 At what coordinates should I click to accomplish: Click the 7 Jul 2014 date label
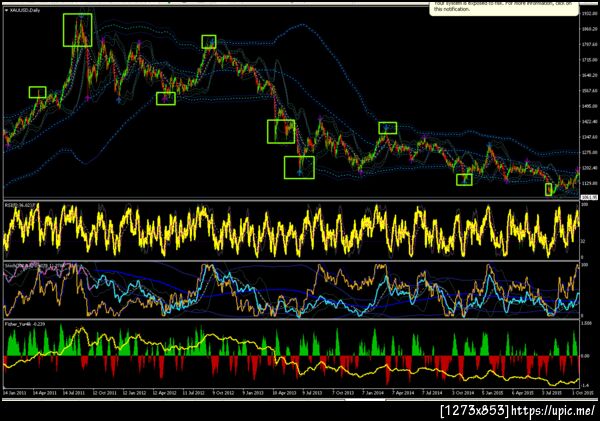pyautogui.click(x=432, y=393)
